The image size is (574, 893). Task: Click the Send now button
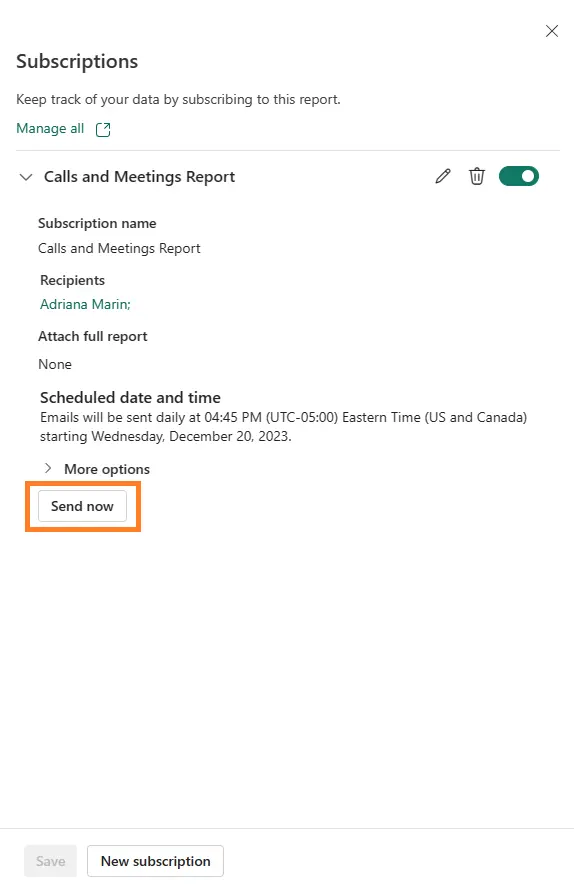click(x=82, y=506)
